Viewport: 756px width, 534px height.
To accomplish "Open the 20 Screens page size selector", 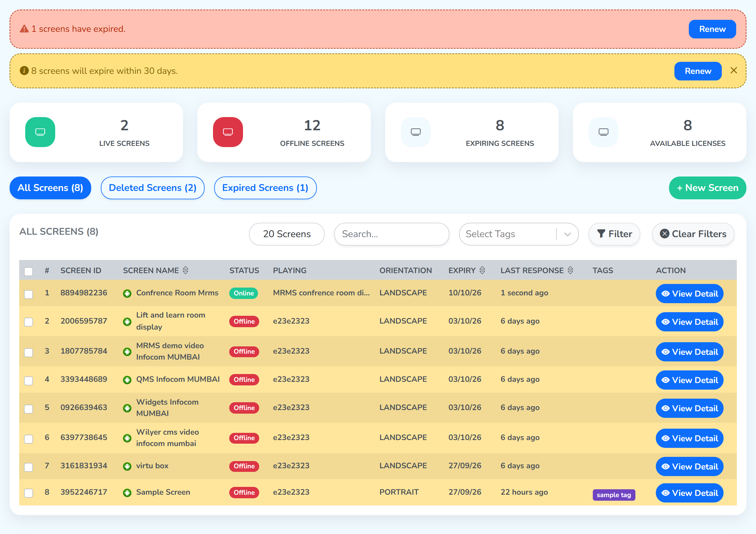I will pos(286,234).
